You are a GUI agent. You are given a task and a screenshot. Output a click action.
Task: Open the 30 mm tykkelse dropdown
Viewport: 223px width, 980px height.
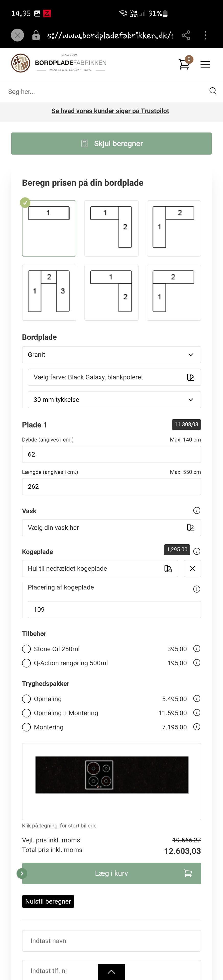(x=114, y=399)
